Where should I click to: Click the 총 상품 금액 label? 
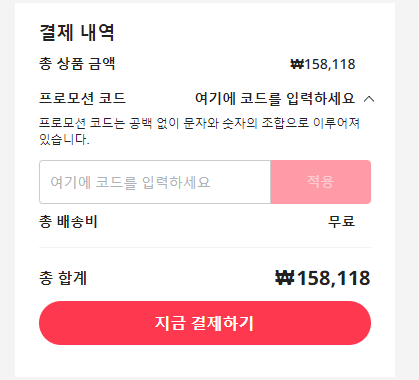[x=77, y=64]
